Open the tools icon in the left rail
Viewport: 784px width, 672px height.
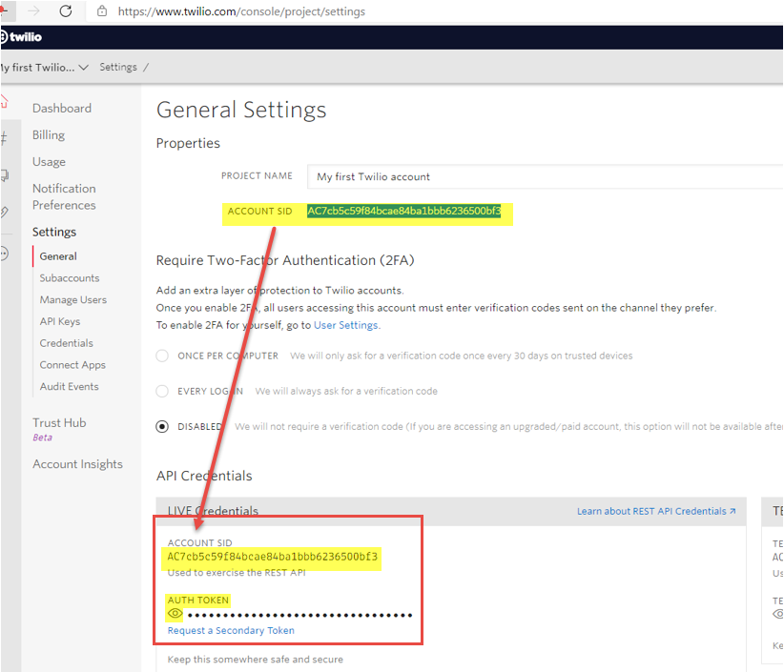tap(5, 213)
